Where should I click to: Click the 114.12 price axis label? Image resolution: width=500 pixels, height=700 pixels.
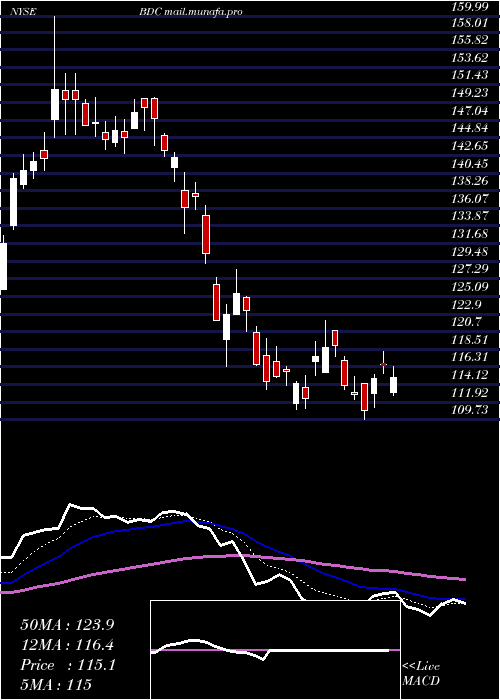pos(468,375)
